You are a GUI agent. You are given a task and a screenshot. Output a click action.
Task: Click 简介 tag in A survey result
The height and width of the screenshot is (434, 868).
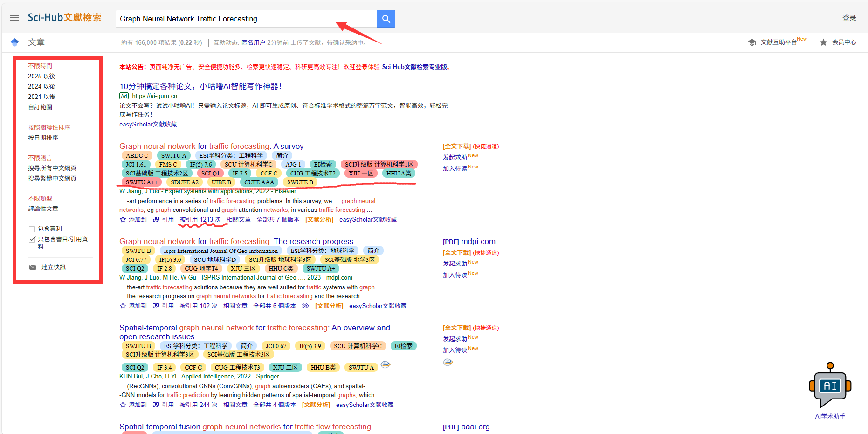(282, 155)
